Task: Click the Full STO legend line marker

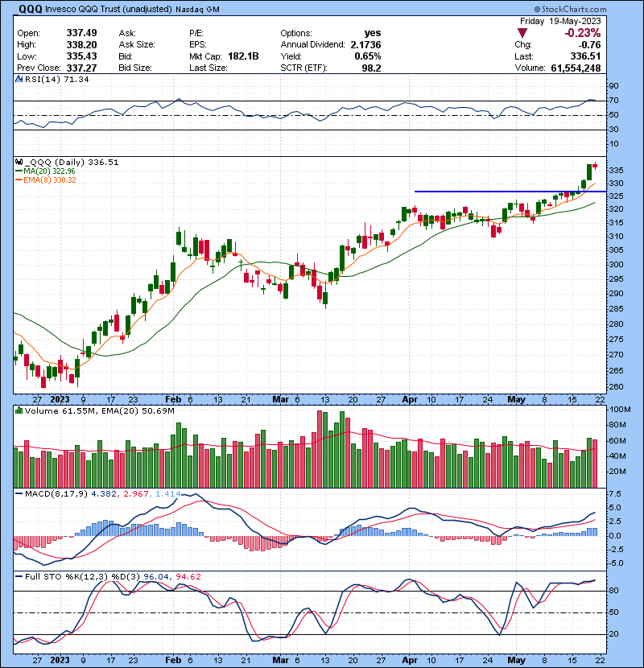Action: tap(19, 576)
